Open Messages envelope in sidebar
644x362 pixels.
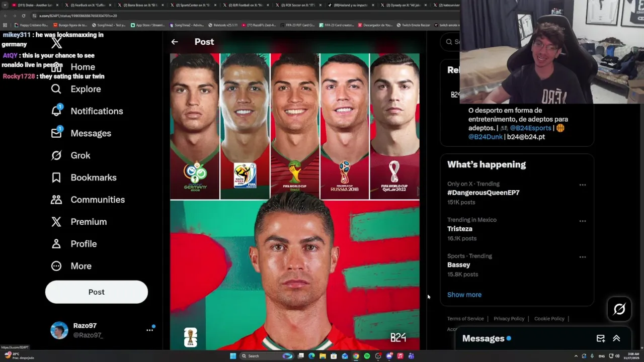point(56,133)
